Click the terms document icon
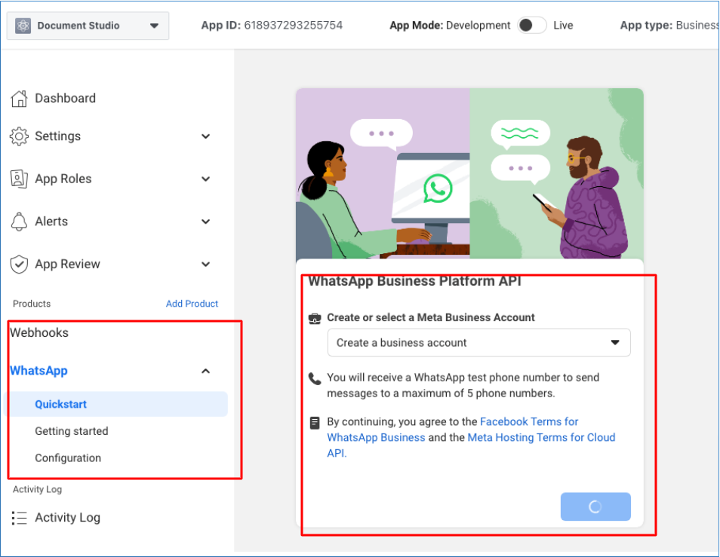 point(315,422)
